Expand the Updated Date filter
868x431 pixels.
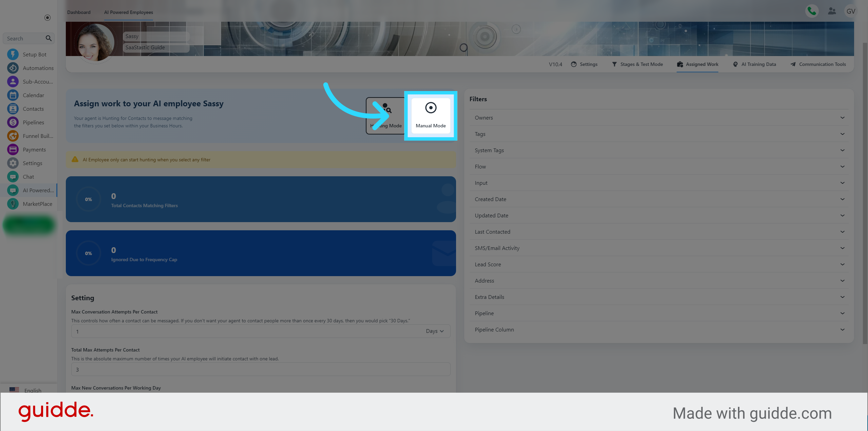659,215
